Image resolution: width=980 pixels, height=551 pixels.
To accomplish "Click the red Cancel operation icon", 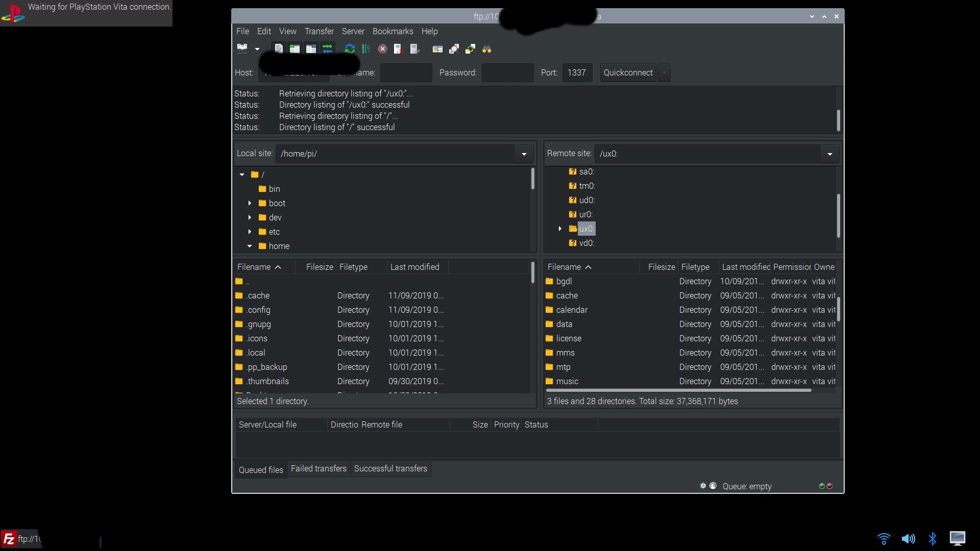I will 382,49.
